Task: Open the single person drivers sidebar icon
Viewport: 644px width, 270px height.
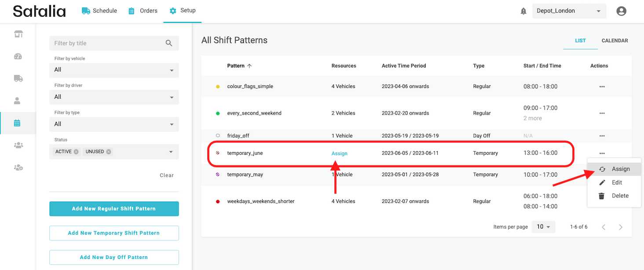Action: (x=18, y=101)
